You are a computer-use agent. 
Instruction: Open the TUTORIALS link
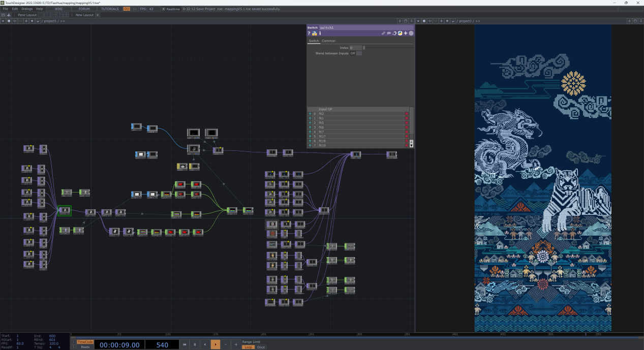point(110,9)
